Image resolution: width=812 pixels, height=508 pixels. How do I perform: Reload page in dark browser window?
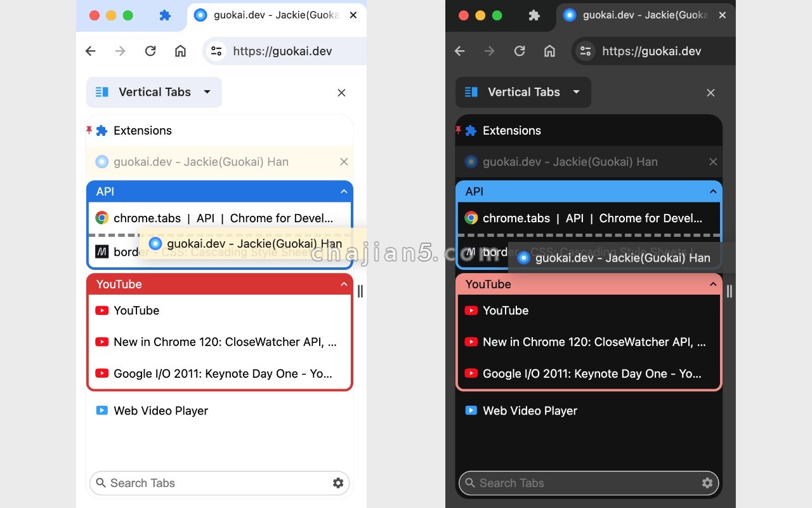pos(520,51)
